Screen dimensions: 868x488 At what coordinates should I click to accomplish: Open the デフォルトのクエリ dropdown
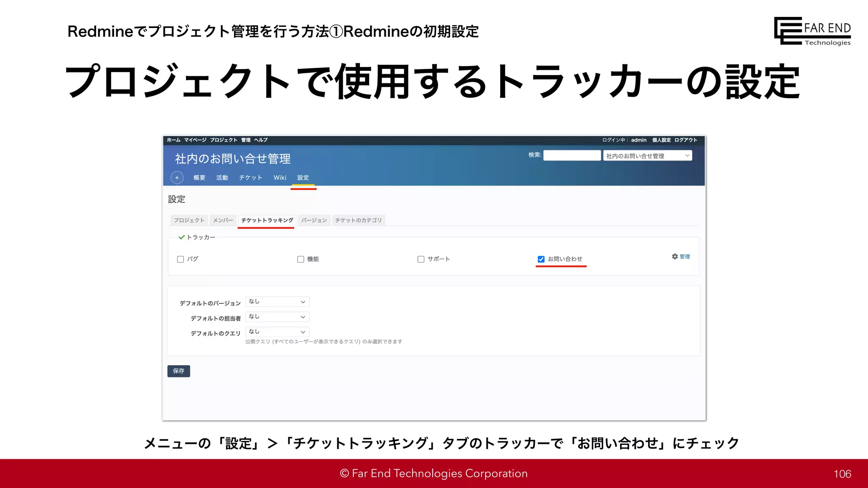(x=278, y=332)
